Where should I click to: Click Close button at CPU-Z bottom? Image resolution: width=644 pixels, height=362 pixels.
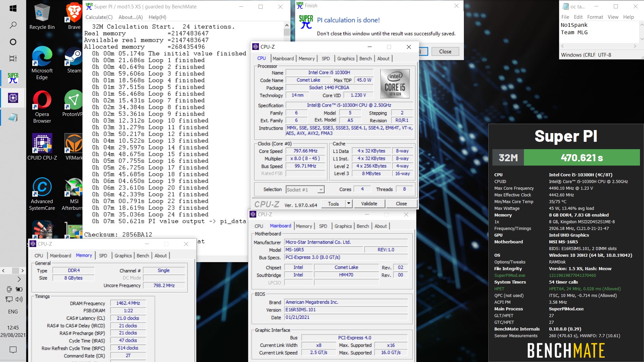click(x=401, y=204)
